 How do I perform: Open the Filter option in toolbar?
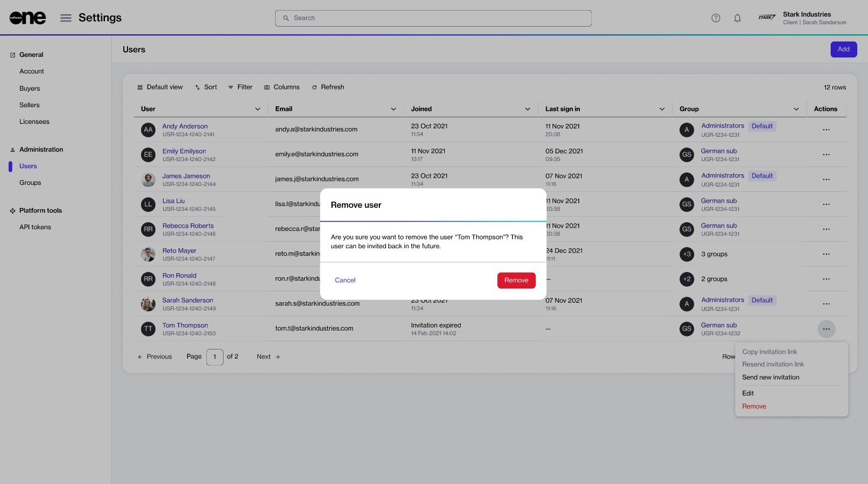point(240,87)
